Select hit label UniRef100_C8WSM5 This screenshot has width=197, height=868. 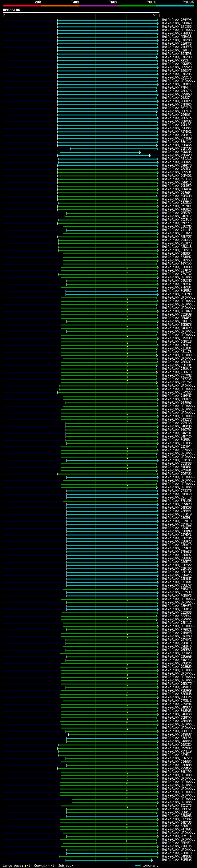176,281
